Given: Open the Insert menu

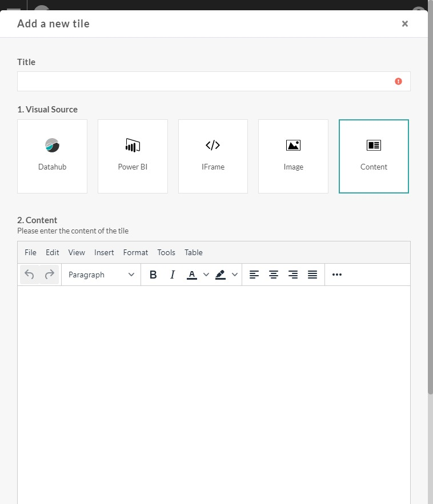Looking at the screenshot, I should (104, 252).
